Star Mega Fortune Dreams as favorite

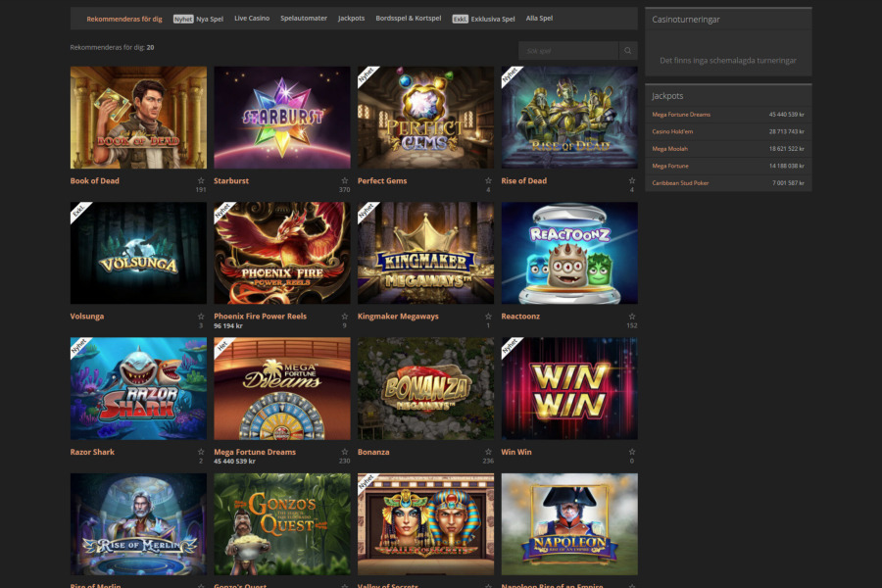[345, 452]
